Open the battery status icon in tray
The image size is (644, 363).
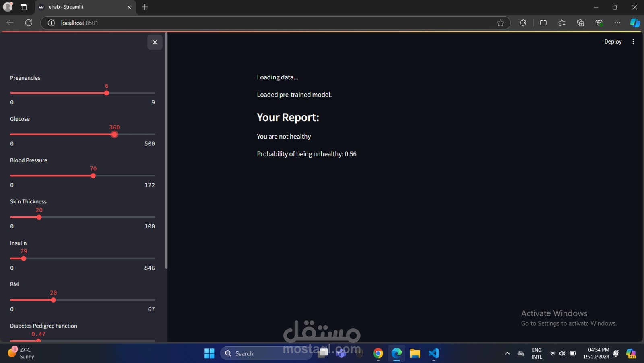(x=573, y=353)
